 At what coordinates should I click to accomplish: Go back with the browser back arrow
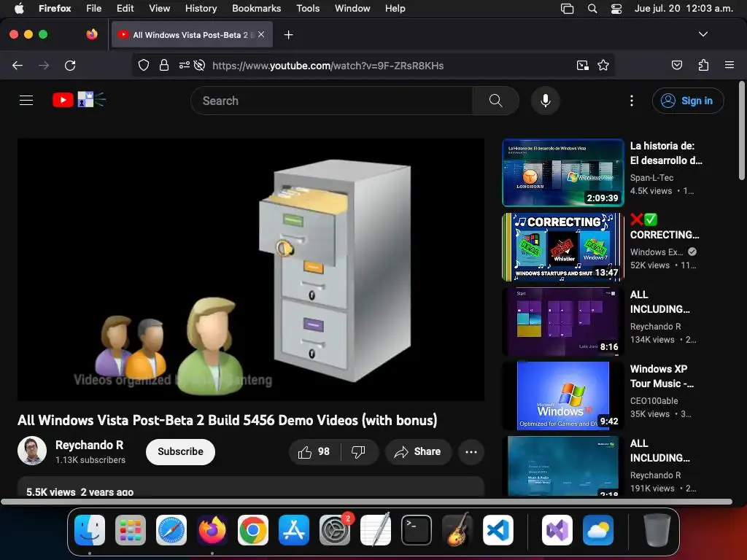coord(18,65)
